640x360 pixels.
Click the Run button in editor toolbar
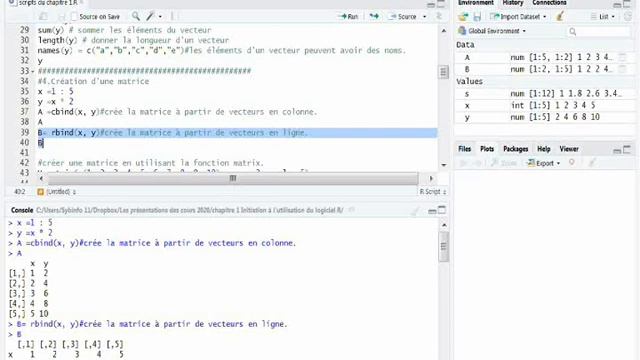click(348, 16)
